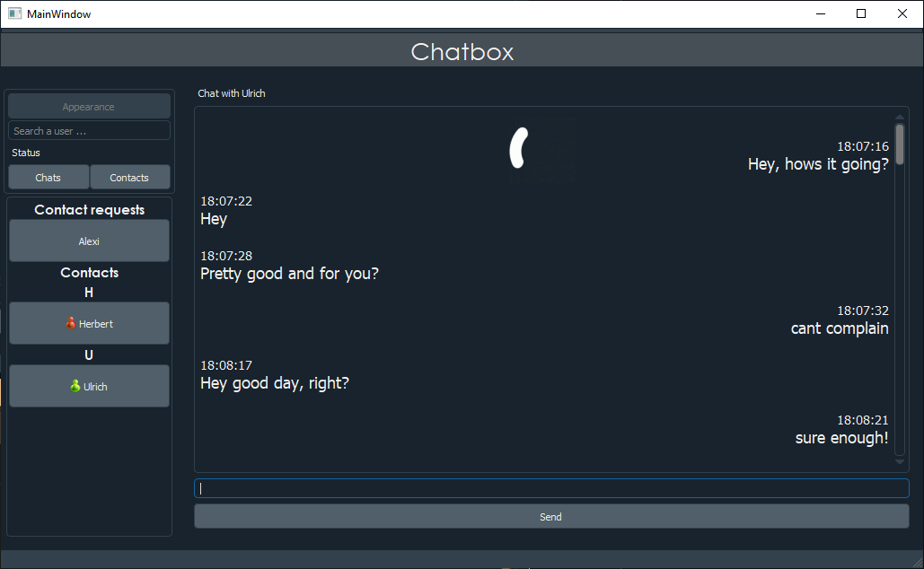Screen dimensions: 924x569
Task: Minimize the MainWindow window
Action: coord(821,13)
